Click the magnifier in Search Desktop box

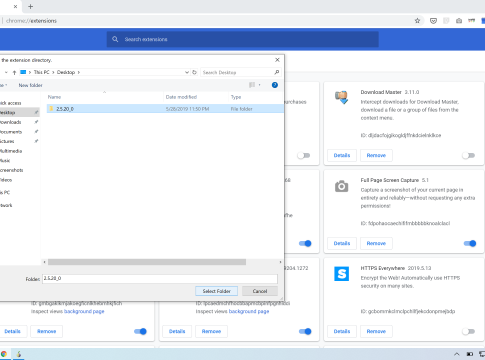coord(276,72)
